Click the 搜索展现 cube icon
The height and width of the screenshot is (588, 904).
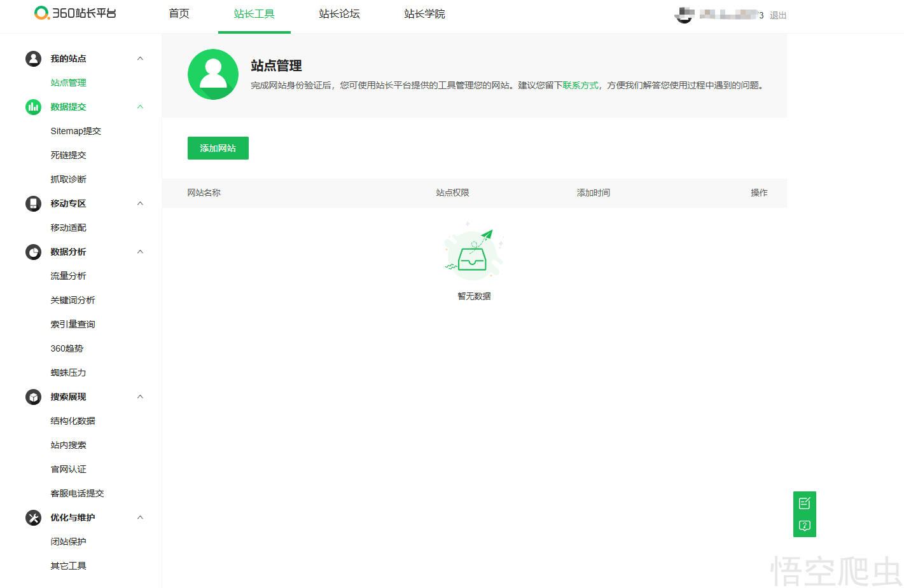tap(33, 397)
